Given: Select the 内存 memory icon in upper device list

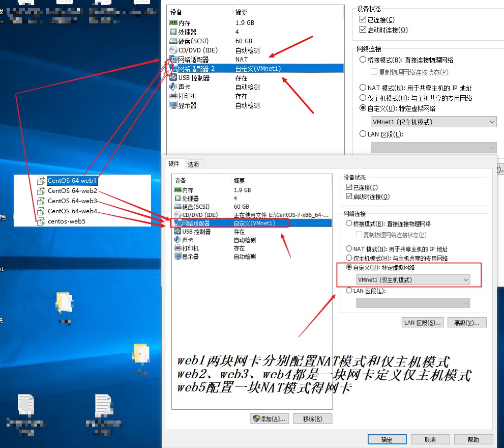Looking at the screenshot, I should (173, 22).
